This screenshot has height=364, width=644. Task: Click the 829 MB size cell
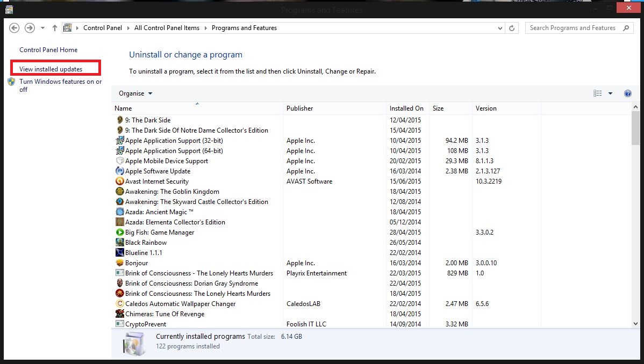pyautogui.click(x=457, y=273)
